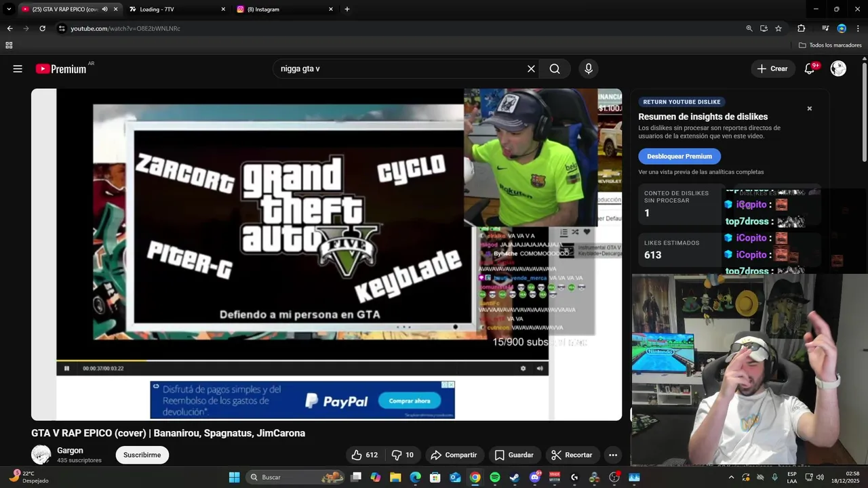
Task: Reload the current page
Action: pos(42,28)
